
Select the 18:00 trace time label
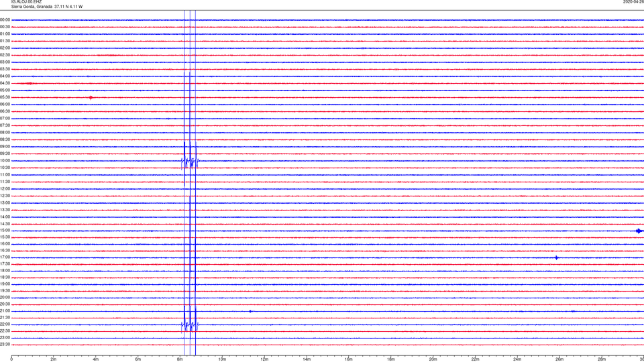[x=5, y=270]
